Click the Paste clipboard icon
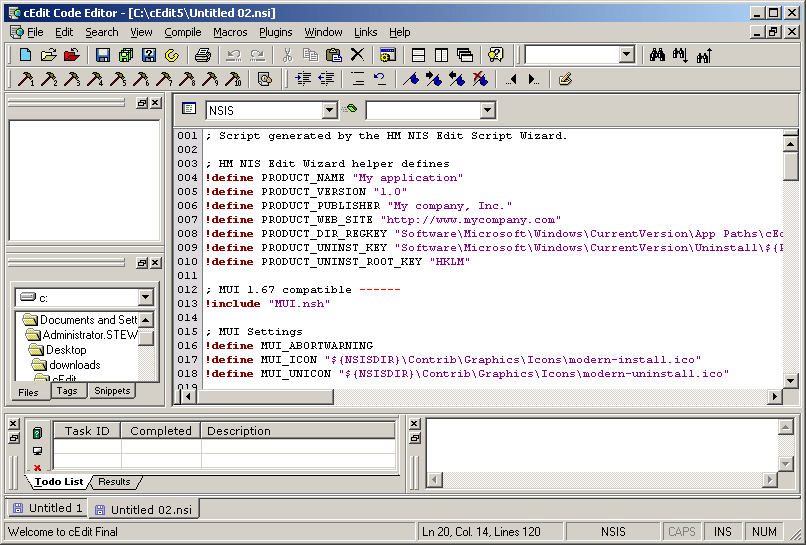 [334, 55]
